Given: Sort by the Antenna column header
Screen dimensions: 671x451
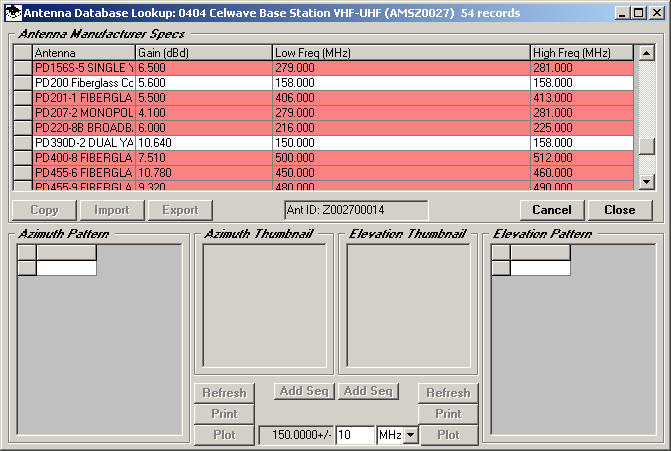Looking at the screenshot, I should coord(84,53).
